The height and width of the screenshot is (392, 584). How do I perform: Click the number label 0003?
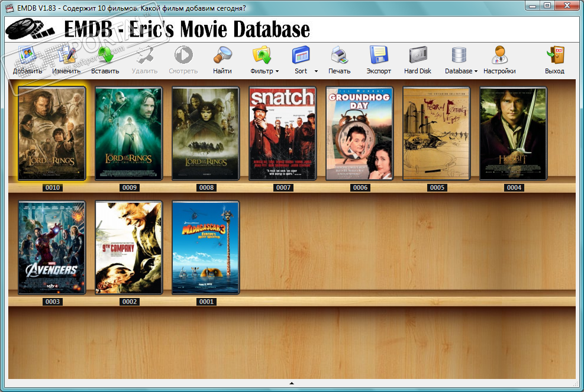pyautogui.click(x=53, y=302)
